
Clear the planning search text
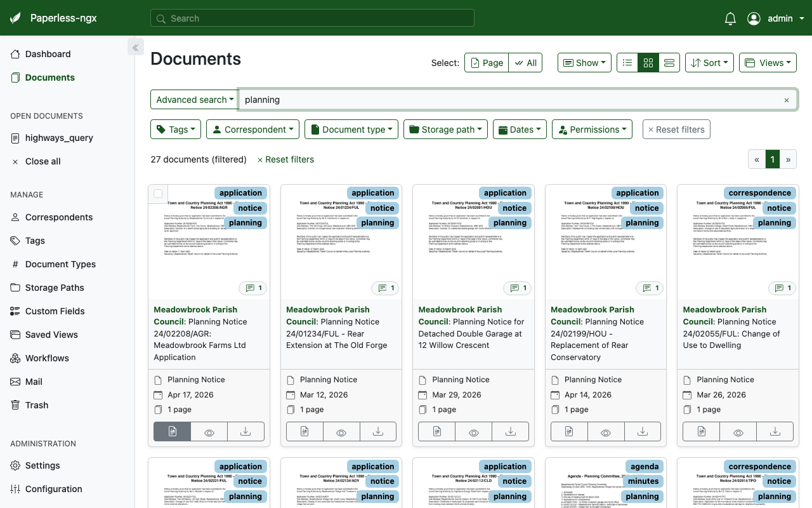787,100
